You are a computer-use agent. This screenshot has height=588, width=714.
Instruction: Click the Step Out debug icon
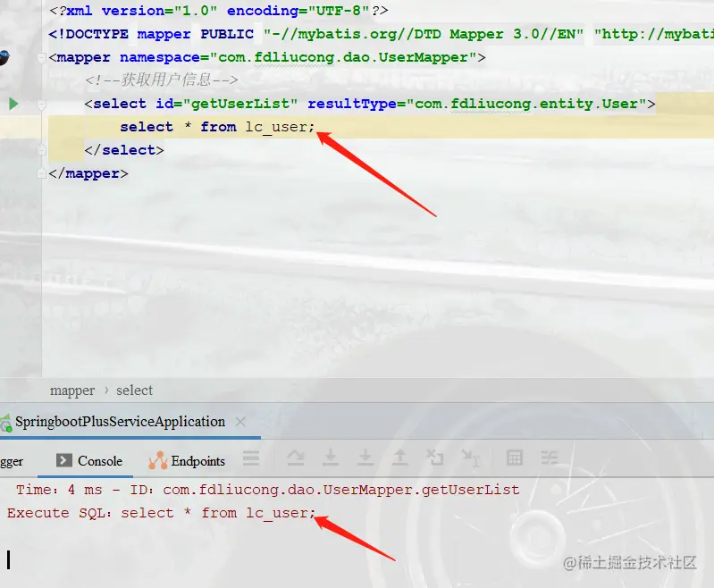[x=399, y=457]
